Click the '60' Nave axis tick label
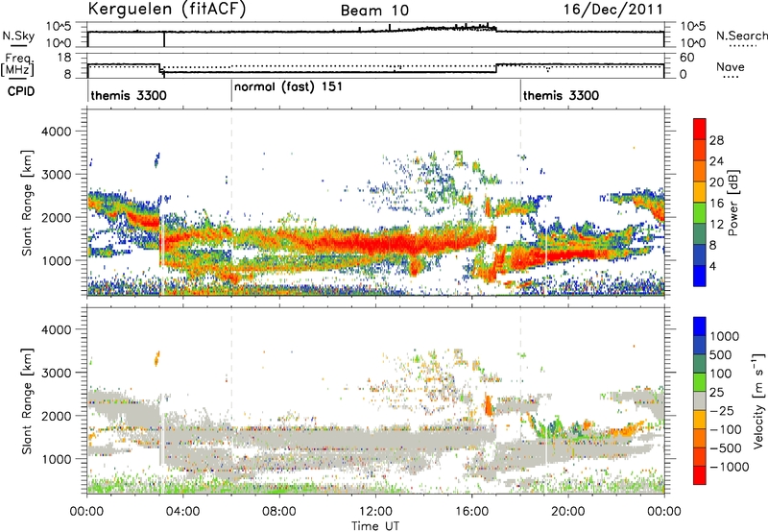 (686, 58)
